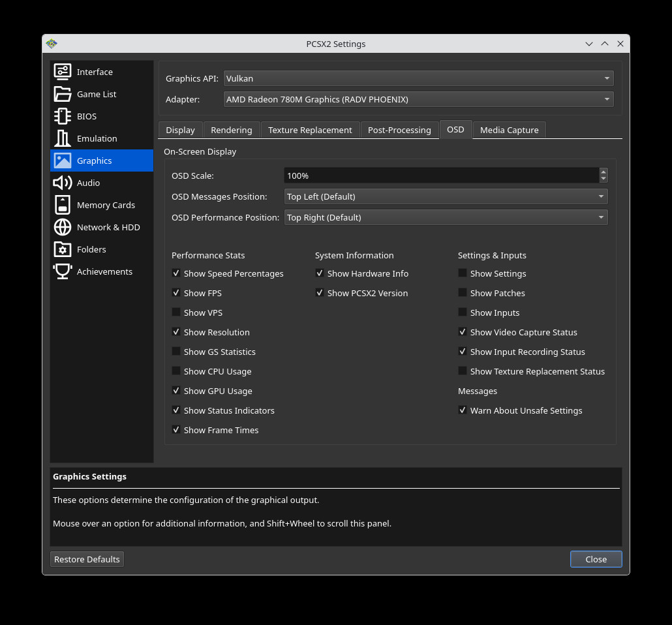Expand the Adapter dropdown
672x625 pixels.
click(x=418, y=99)
